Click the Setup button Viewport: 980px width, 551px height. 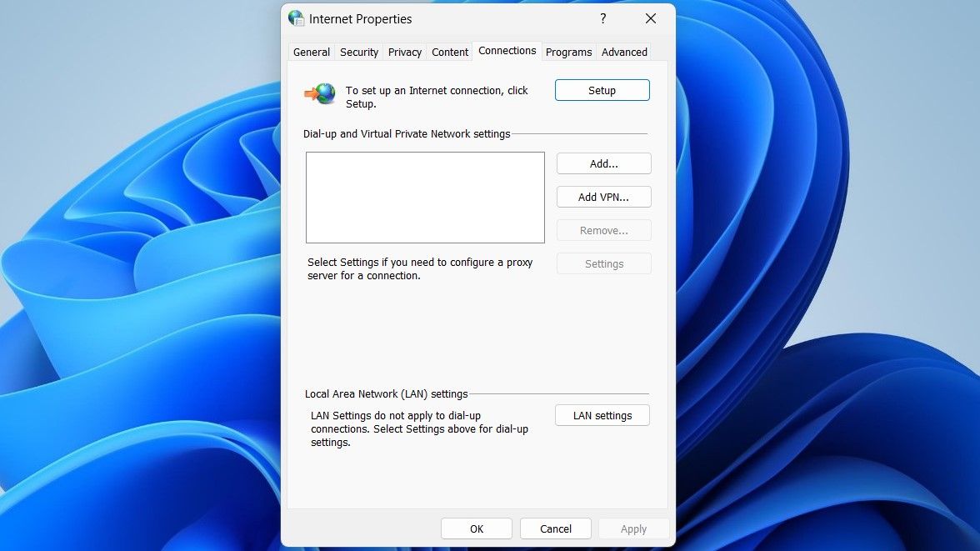point(602,90)
